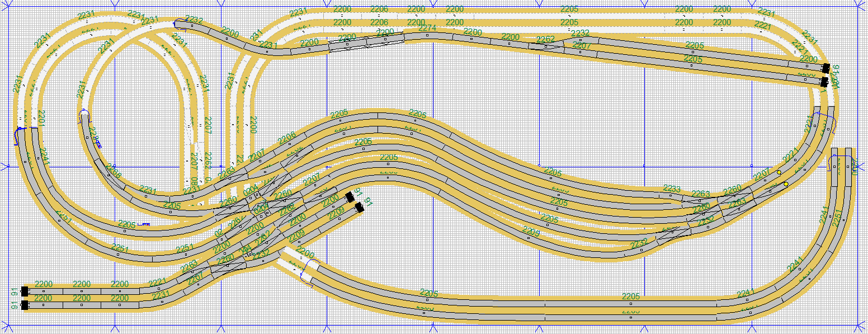The width and height of the screenshot is (868, 334).
Task: Click upper buffer stop at top-right siding end
Action: pos(825,68)
